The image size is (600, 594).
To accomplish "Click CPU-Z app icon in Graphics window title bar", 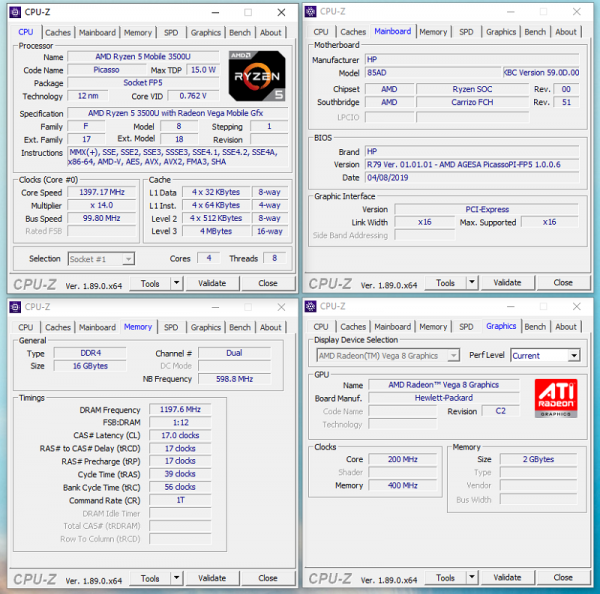I will (x=310, y=307).
